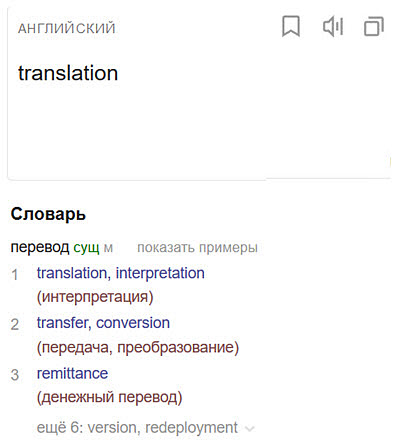Open the 'transfer' dictionary link
Screen dimensions: 394x445
click(x=62, y=323)
